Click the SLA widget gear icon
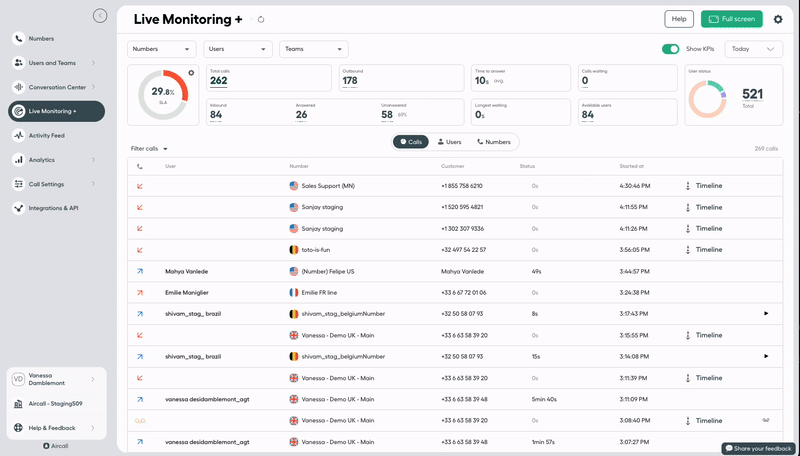This screenshot has height=456, width=800. (x=191, y=73)
